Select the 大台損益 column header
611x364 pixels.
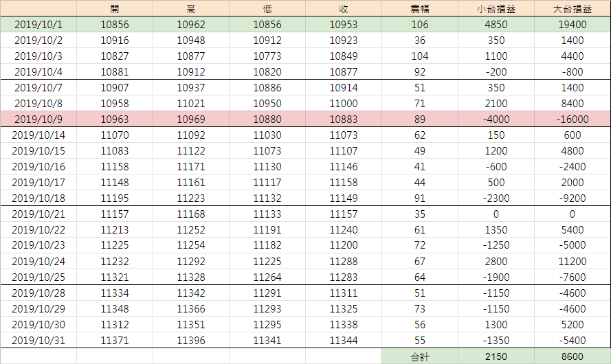pyautogui.click(x=573, y=8)
